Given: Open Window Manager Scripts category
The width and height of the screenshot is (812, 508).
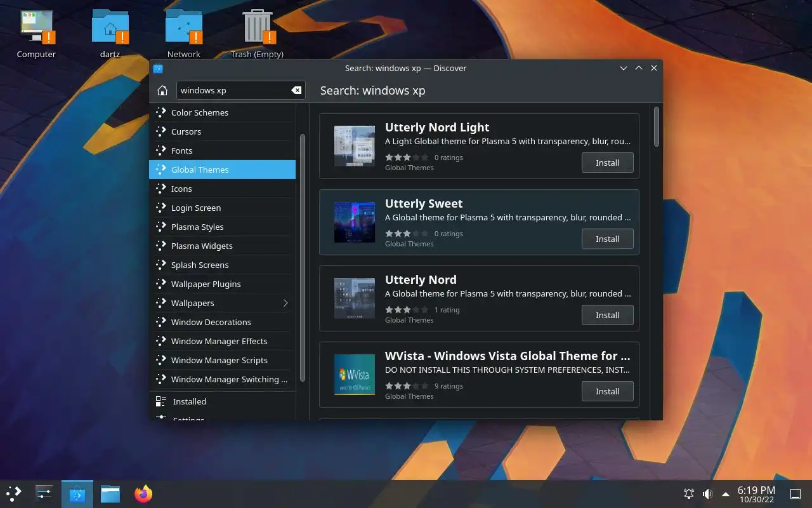Looking at the screenshot, I should click(x=222, y=360).
